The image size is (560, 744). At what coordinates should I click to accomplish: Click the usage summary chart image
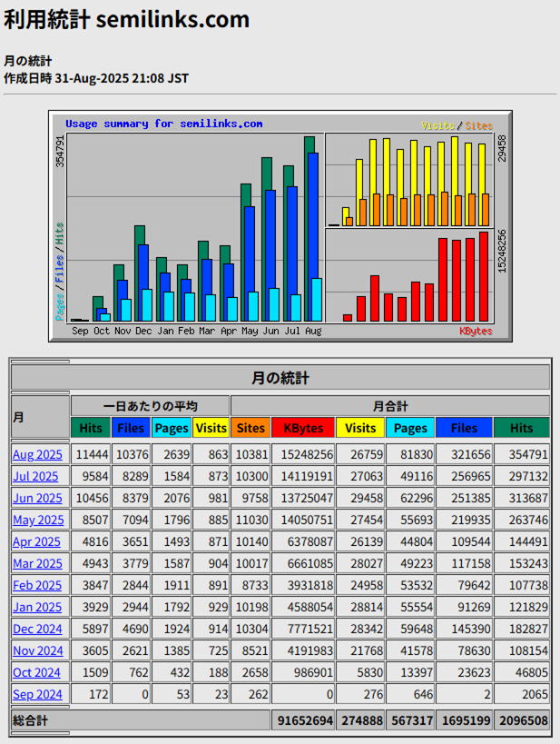(280, 225)
